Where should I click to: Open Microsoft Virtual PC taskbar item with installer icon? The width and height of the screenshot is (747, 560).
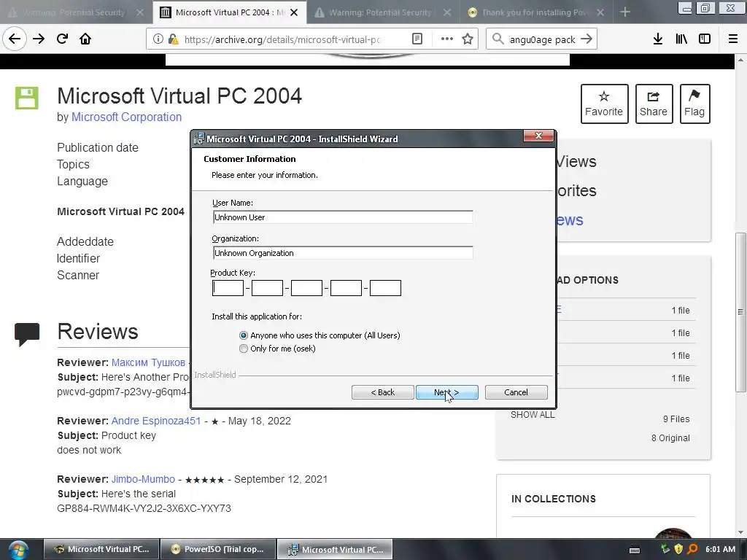335,550
